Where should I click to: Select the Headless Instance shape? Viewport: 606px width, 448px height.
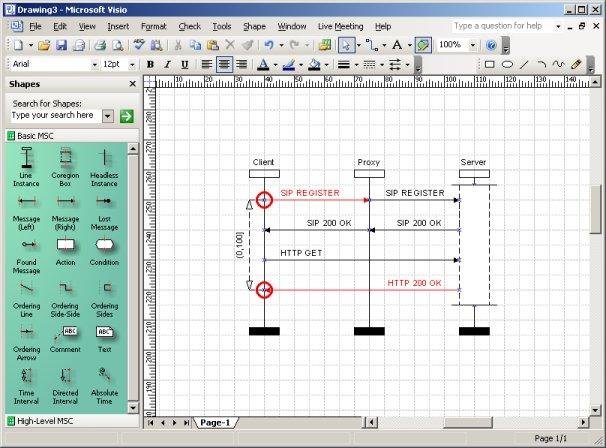(x=104, y=167)
